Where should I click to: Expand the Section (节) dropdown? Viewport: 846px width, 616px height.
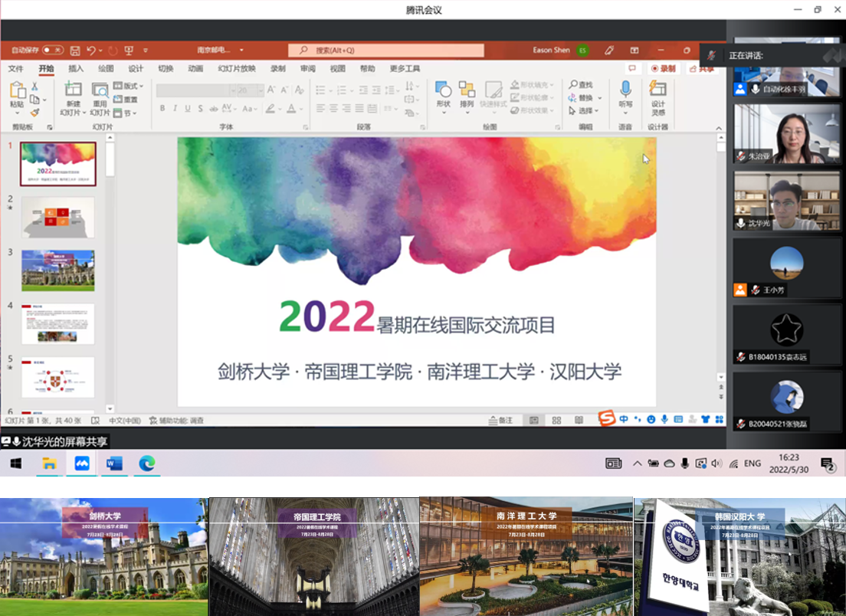[x=126, y=113]
